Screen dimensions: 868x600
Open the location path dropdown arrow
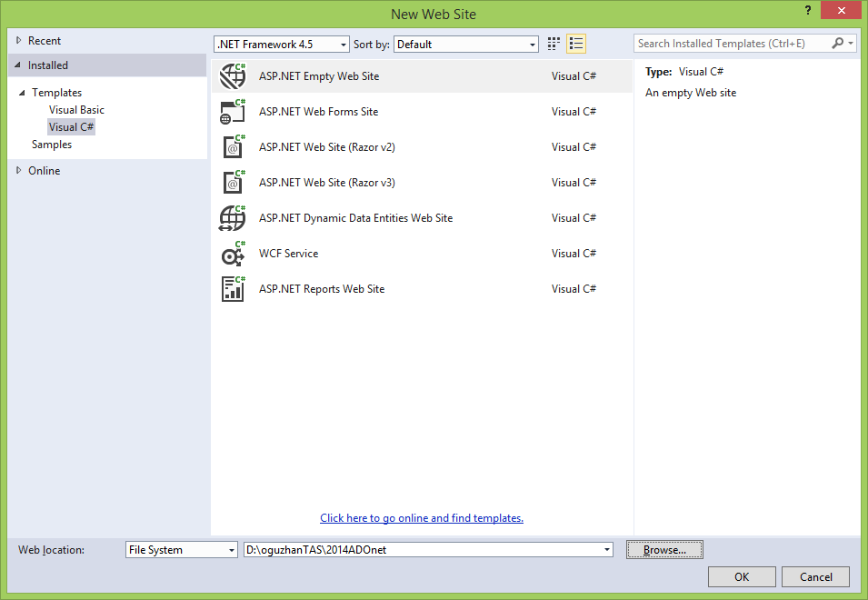pyautogui.click(x=607, y=550)
